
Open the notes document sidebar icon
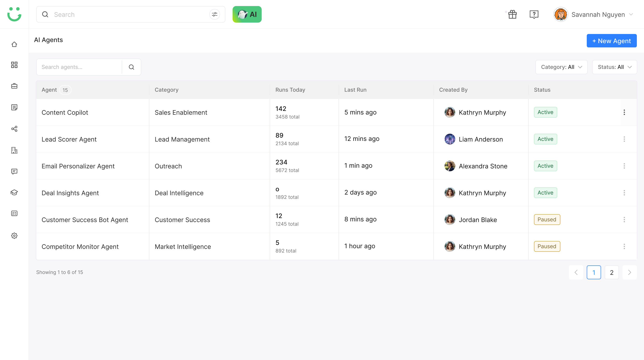(x=14, y=107)
